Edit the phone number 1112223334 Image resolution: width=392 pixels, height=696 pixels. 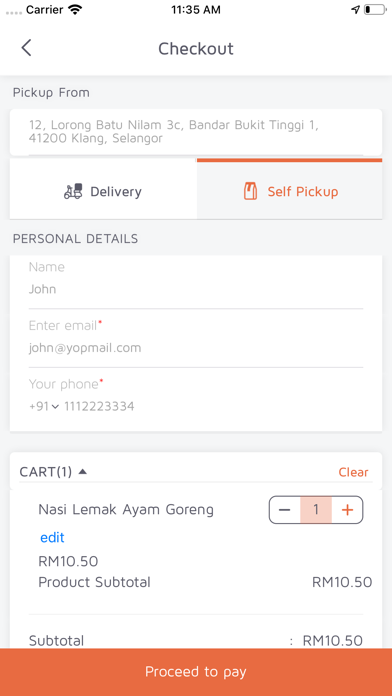pyautogui.click(x=99, y=406)
